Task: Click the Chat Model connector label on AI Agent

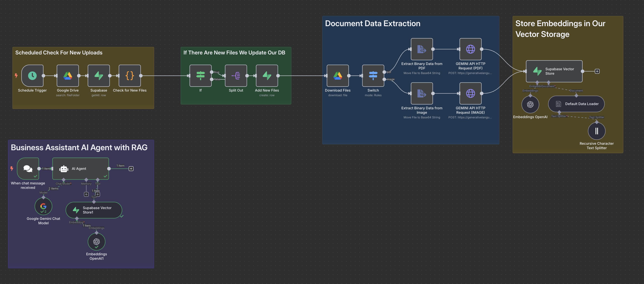Action: (x=64, y=184)
